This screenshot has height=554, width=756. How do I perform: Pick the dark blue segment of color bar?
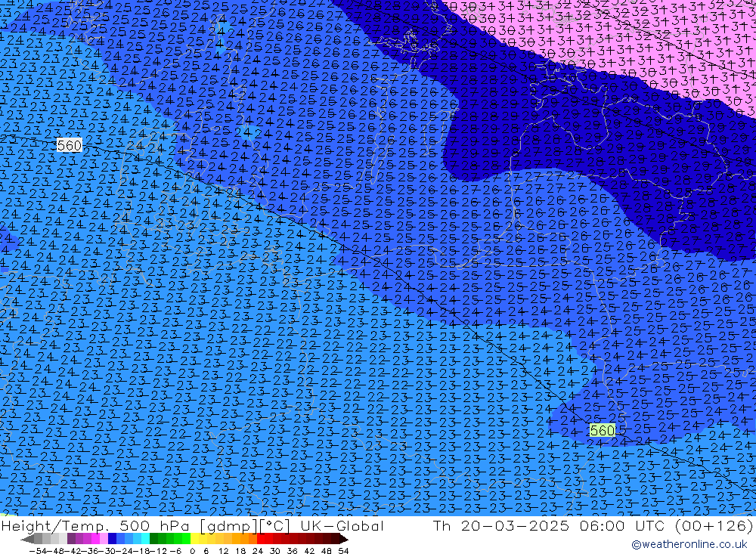click(x=112, y=539)
